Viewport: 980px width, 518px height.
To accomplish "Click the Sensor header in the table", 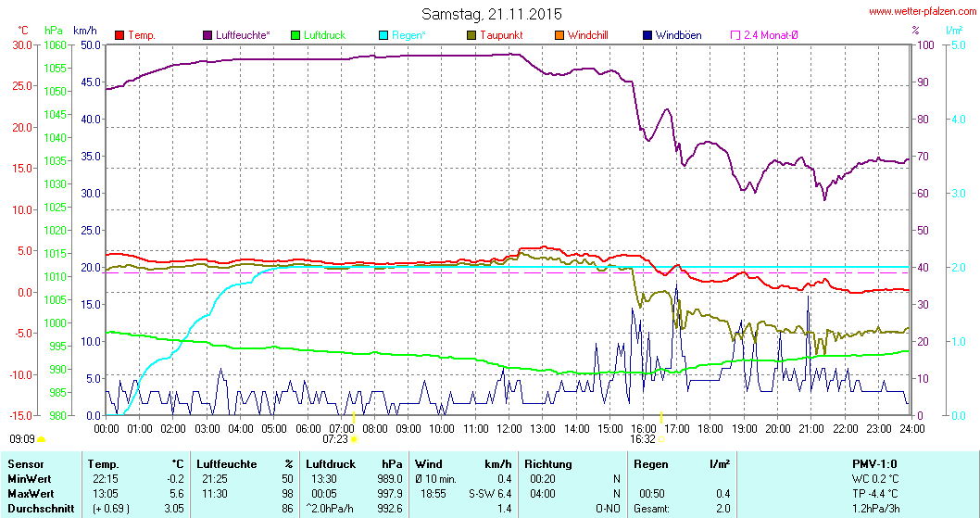I will [x=26, y=464].
